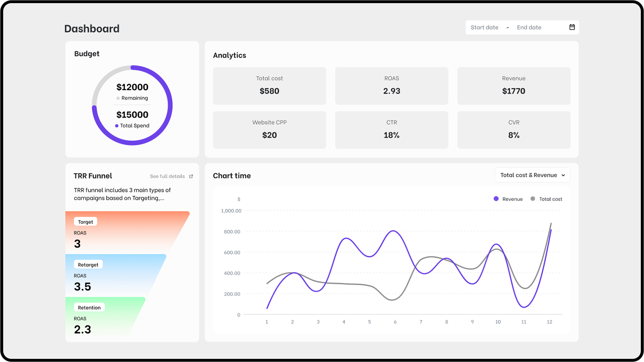The height and width of the screenshot is (362, 644).
Task: Click the Retarget ROAS value 3.5
Action: 83,287
